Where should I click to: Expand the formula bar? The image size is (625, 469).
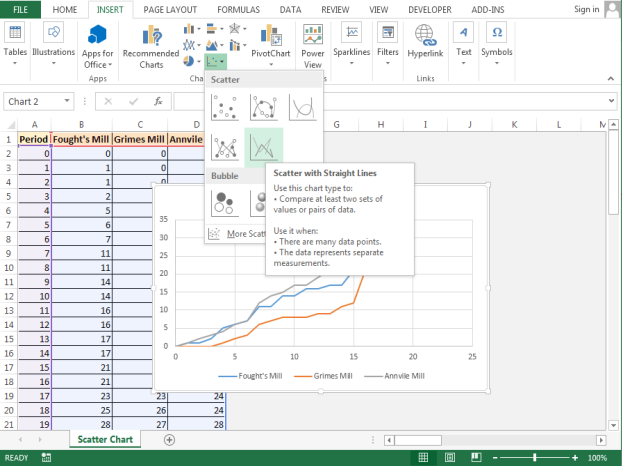click(x=611, y=101)
